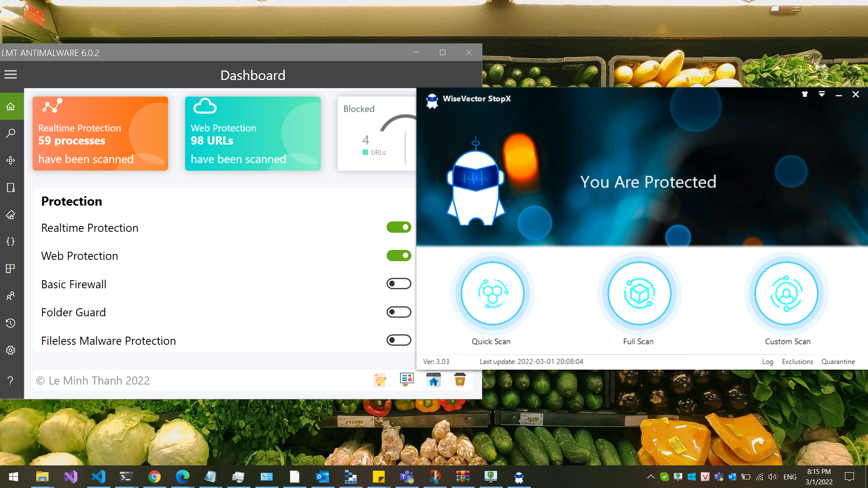Start a Quick Scan in WiseVector

point(492,294)
